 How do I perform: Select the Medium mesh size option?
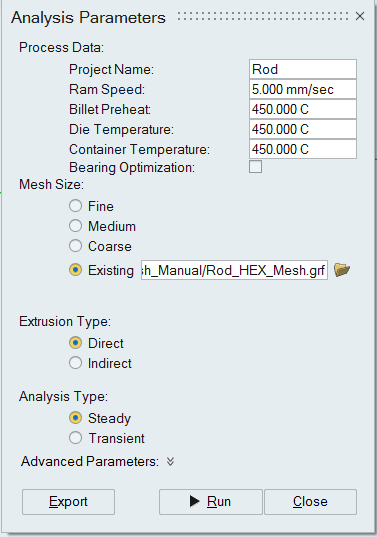click(75, 226)
